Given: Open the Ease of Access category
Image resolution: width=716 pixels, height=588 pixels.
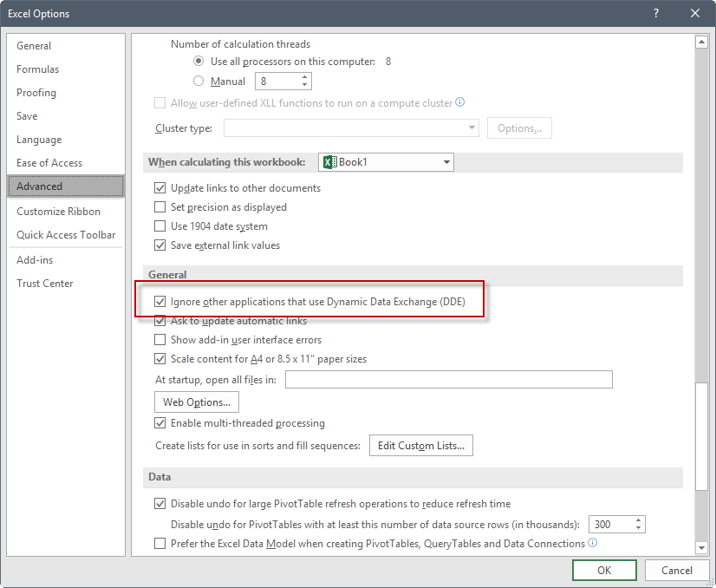Looking at the screenshot, I should click(x=66, y=163).
